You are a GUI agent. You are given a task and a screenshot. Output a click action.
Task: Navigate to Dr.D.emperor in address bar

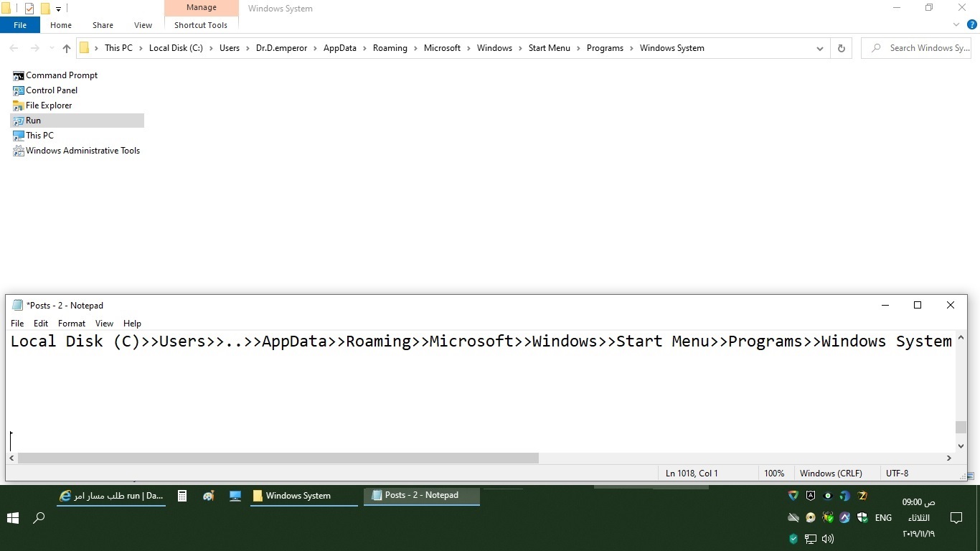point(281,48)
